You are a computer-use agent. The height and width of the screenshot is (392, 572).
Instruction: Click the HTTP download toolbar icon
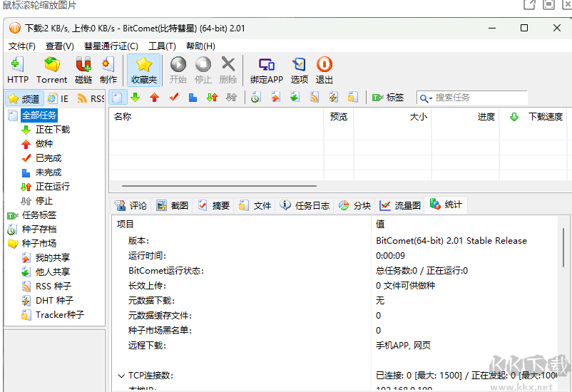[18, 70]
